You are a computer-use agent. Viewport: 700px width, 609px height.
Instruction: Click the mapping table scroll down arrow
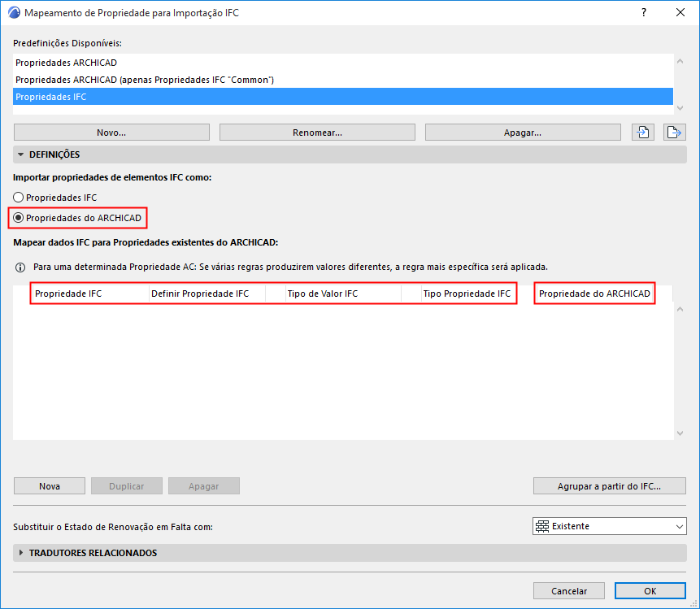point(680,433)
